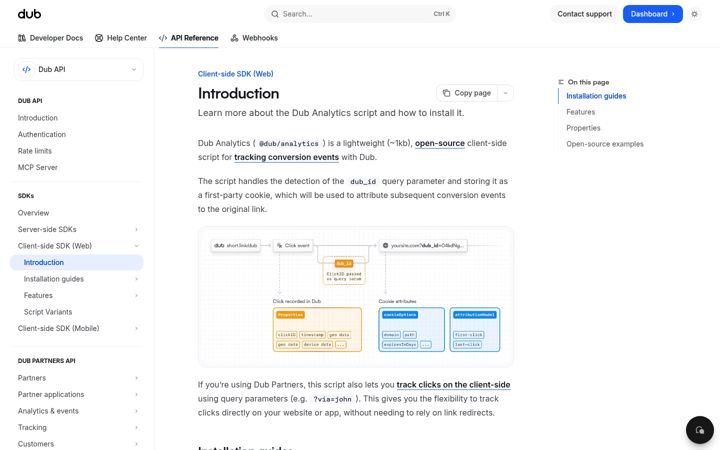Expand Analytics & events section
Image resolution: width=720 pixels, height=450 pixels.
[x=136, y=411]
